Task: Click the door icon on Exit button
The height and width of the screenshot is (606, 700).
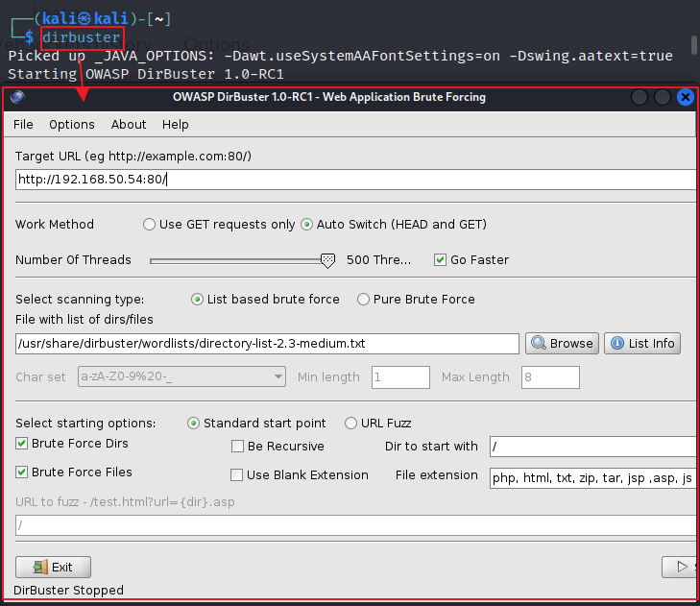Action: point(40,568)
